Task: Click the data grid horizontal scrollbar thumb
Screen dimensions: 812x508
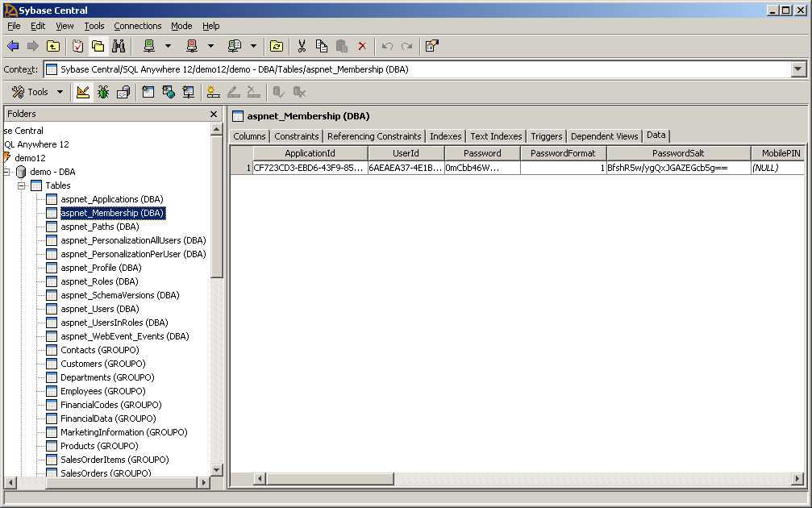Action: (x=330, y=479)
